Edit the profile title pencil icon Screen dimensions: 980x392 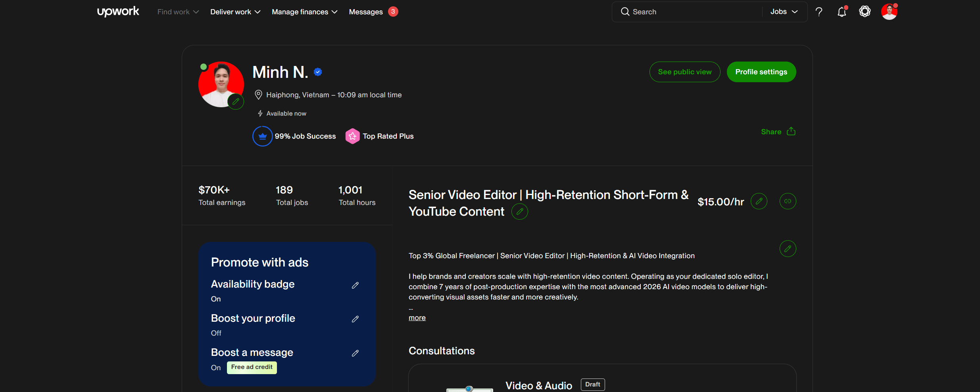[x=520, y=212]
